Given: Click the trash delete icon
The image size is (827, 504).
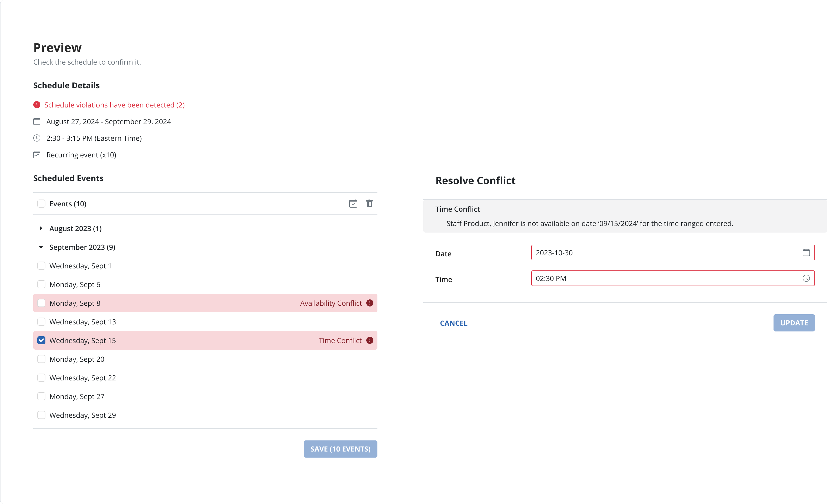Looking at the screenshot, I should pos(369,204).
